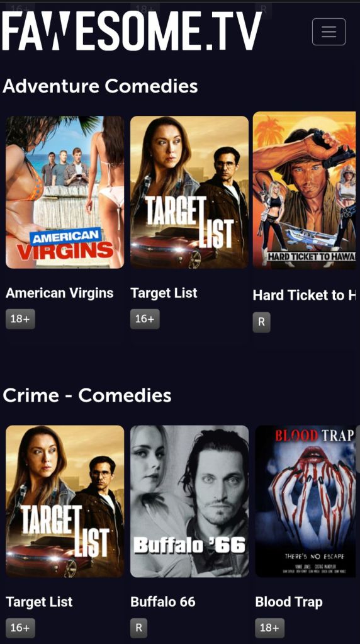Open the Blood Trap poster

coord(305,501)
